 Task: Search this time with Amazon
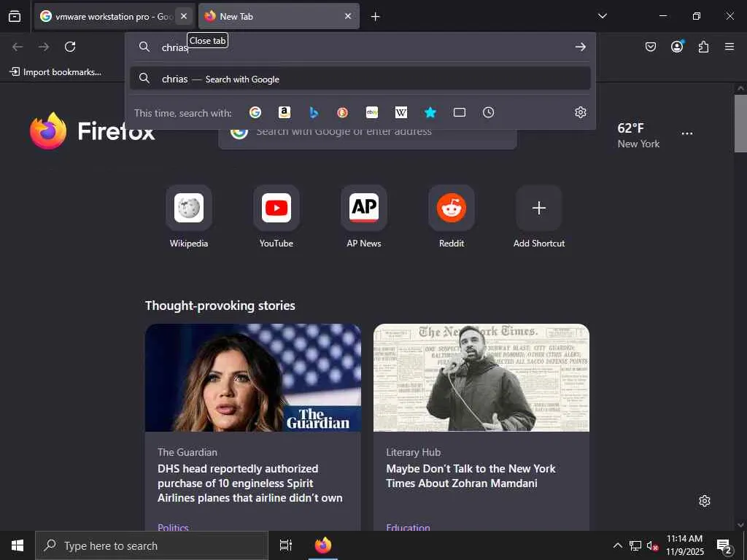point(285,112)
